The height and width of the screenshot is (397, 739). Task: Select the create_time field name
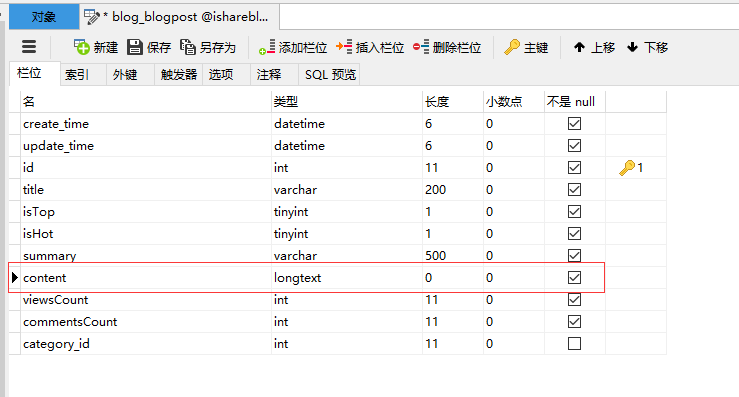[146, 124]
